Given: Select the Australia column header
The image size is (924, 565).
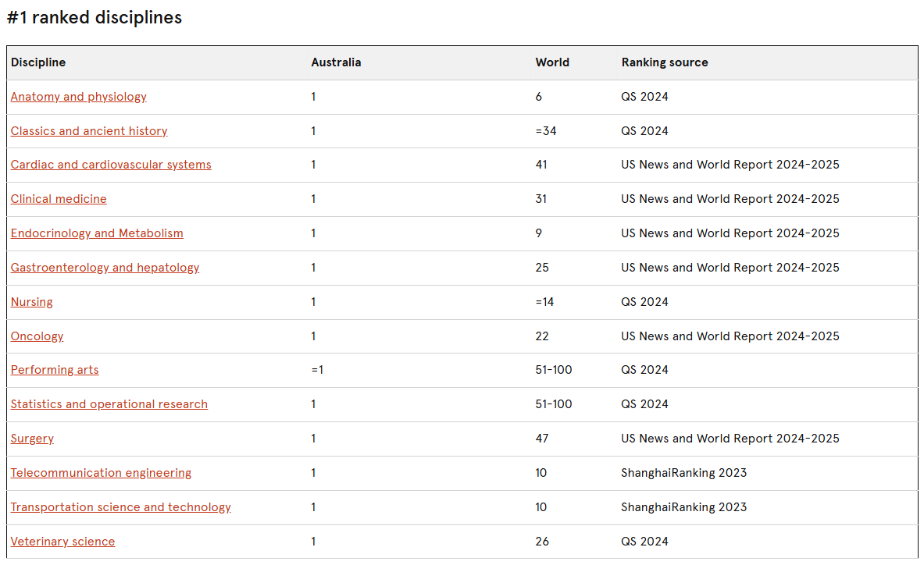Looking at the screenshot, I should [336, 62].
